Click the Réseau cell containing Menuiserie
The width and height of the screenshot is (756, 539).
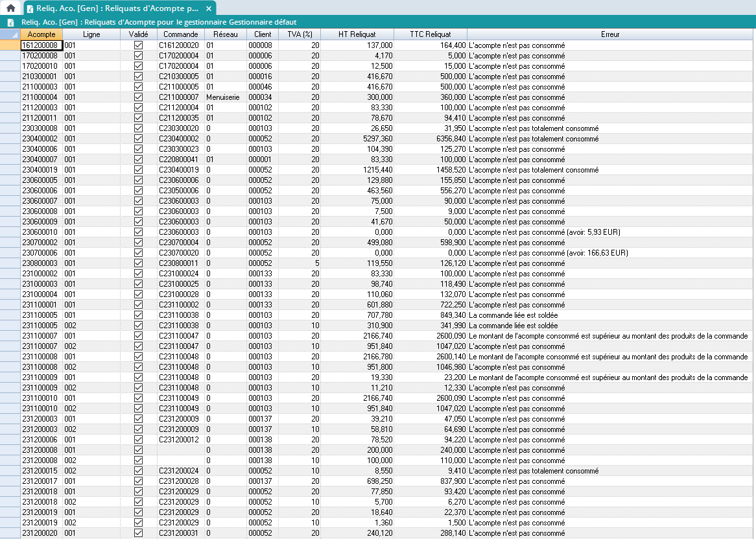point(223,97)
